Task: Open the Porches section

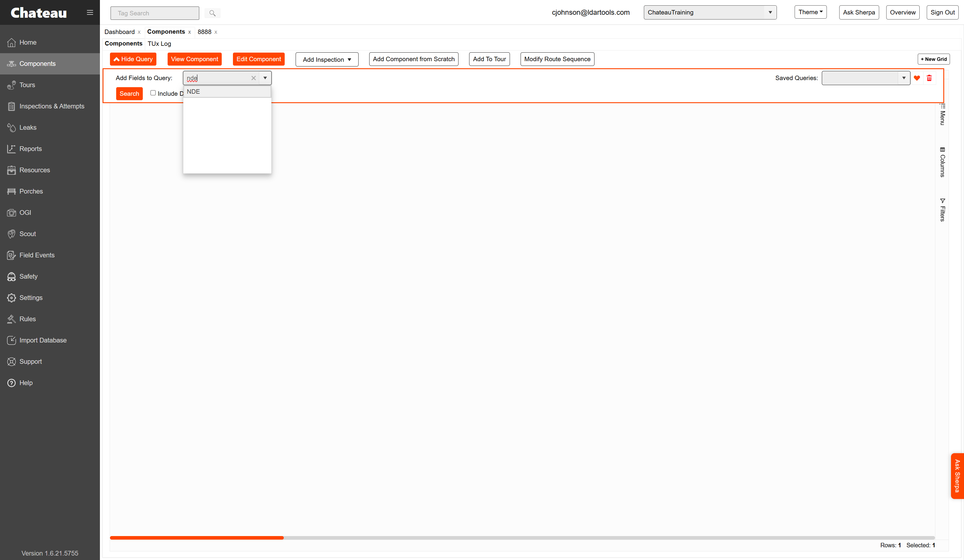Action: [x=50, y=191]
